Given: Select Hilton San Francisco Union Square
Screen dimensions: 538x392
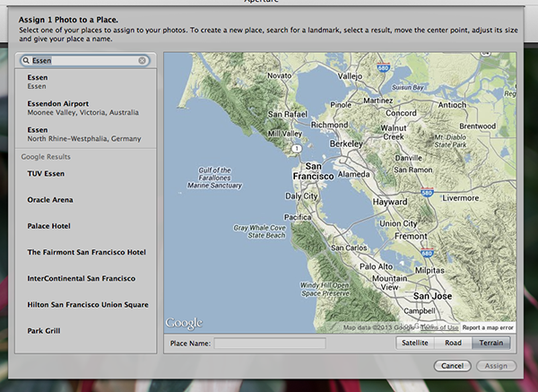Looking at the screenshot, I should coord(86,305).
